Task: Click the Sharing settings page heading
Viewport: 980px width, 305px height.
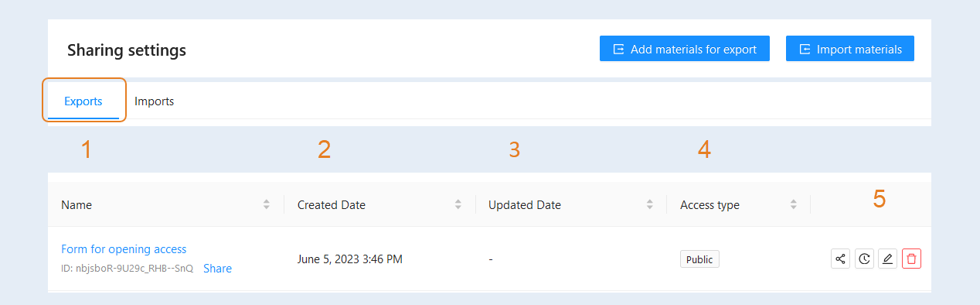Action: coord(127,50)
